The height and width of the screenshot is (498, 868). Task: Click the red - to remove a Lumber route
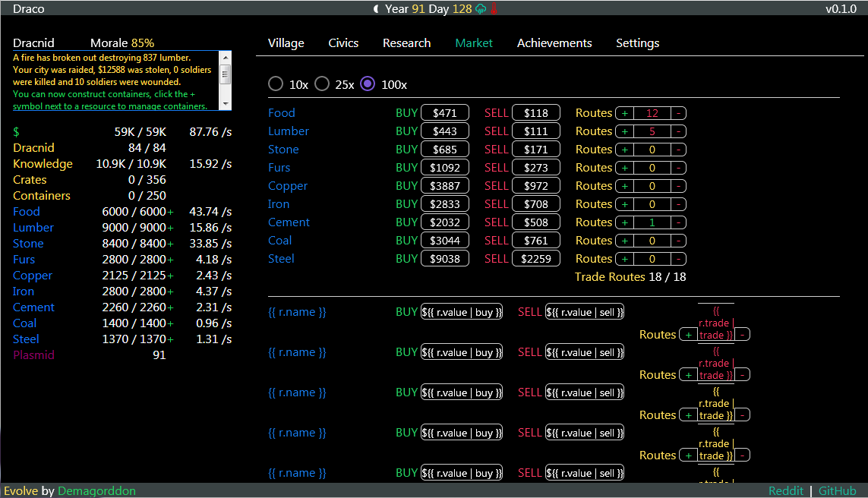(678, 131)
